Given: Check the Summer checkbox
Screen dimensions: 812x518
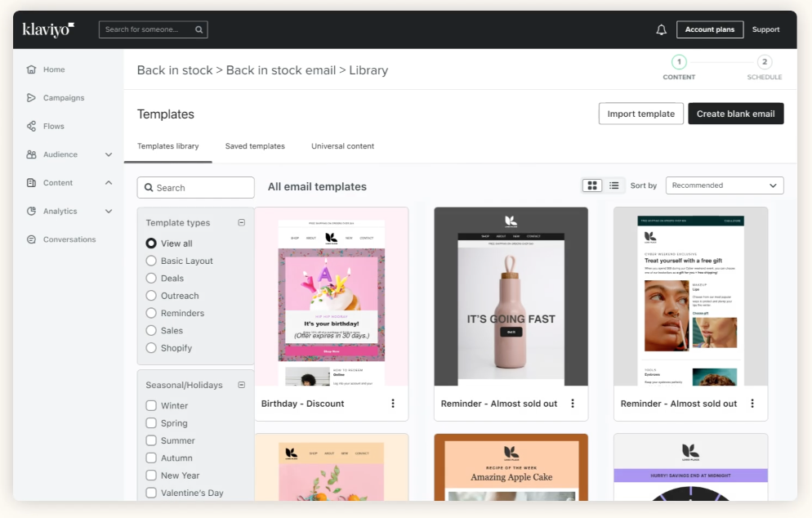Looking at the screenshot, I should click(151, 440).
